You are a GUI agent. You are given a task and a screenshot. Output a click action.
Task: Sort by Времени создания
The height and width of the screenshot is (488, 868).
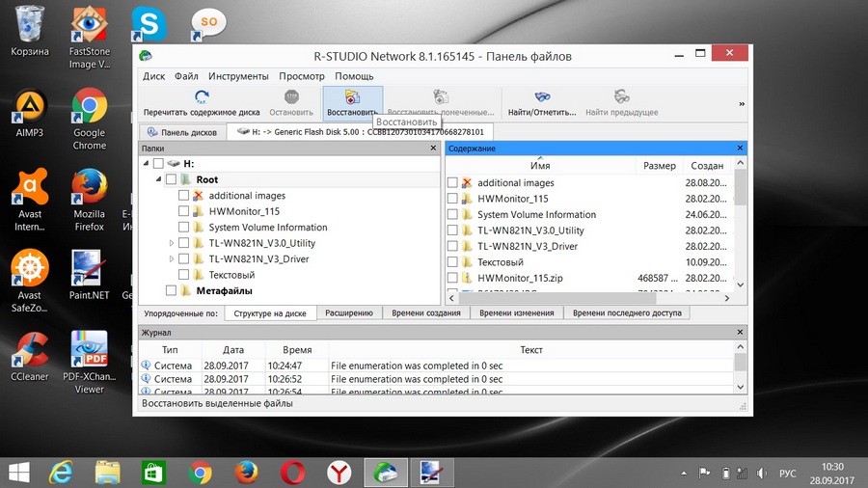click(426, 313)
